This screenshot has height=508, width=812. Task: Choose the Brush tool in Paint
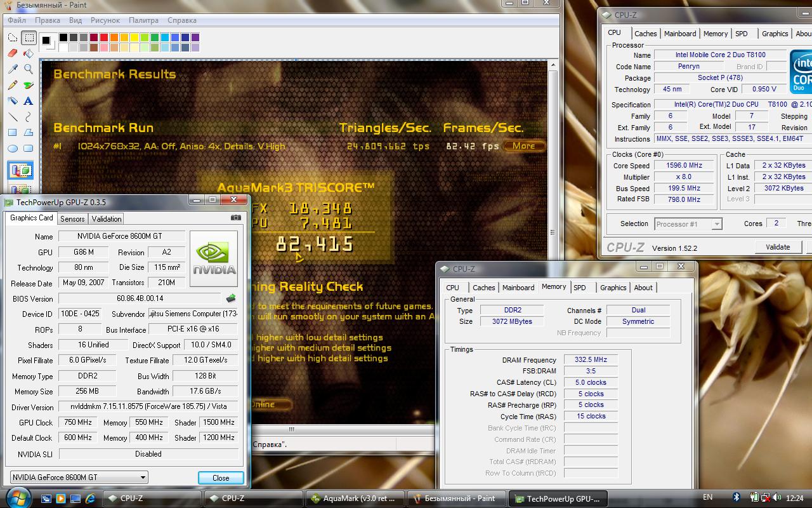click(29, 85)
